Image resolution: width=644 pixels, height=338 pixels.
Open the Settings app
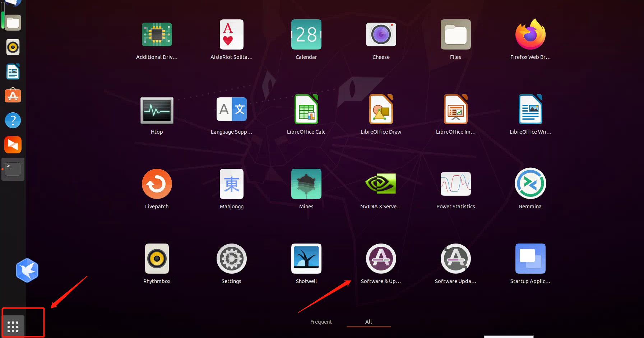click(x=232, y=259)
